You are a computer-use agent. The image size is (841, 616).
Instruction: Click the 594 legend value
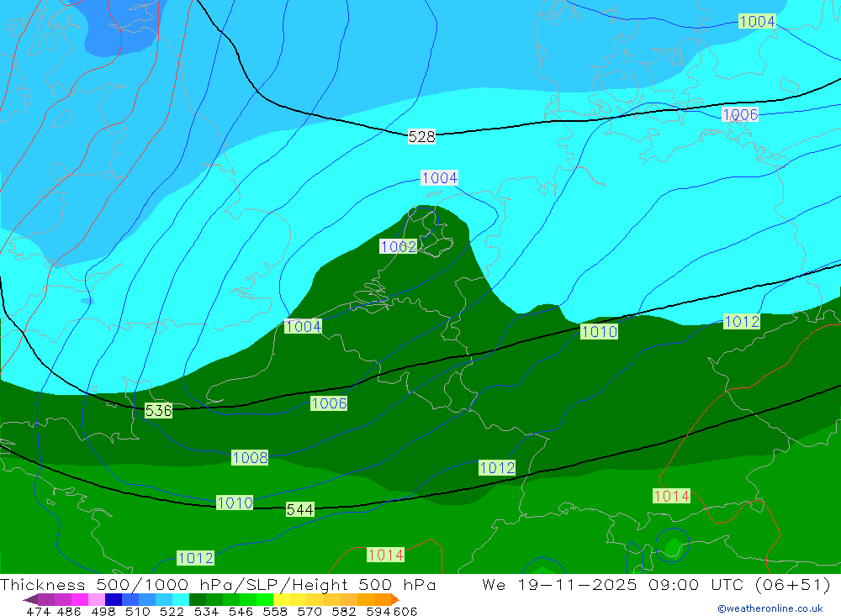click(378, 611)
